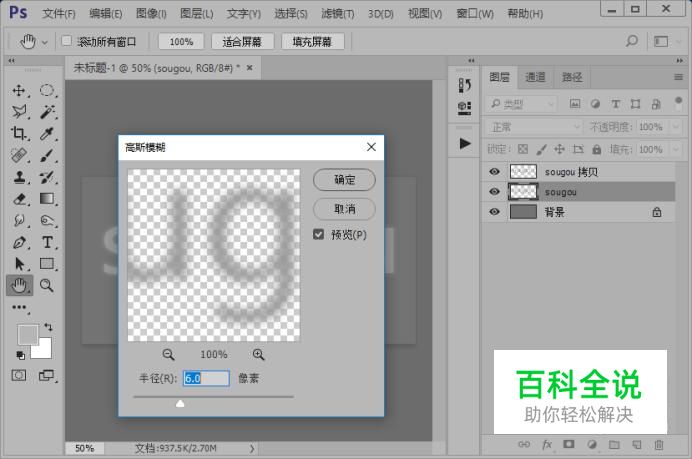Screen dimensions: 692x459
Task: Select the Path Selection tool
Action: [x=19, y=264]
